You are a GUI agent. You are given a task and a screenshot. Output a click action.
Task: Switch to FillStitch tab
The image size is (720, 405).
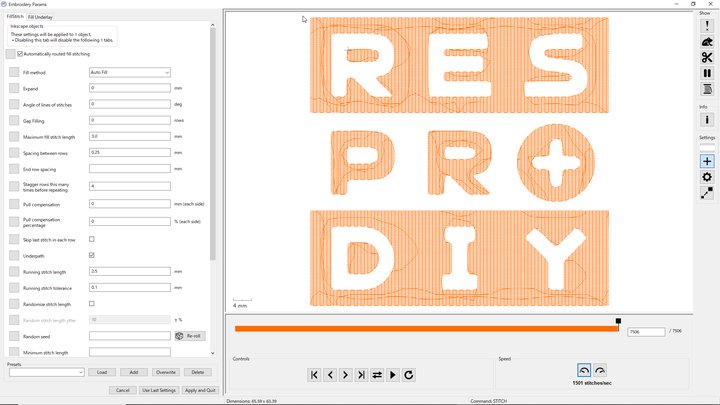click(x=15, y=17)
